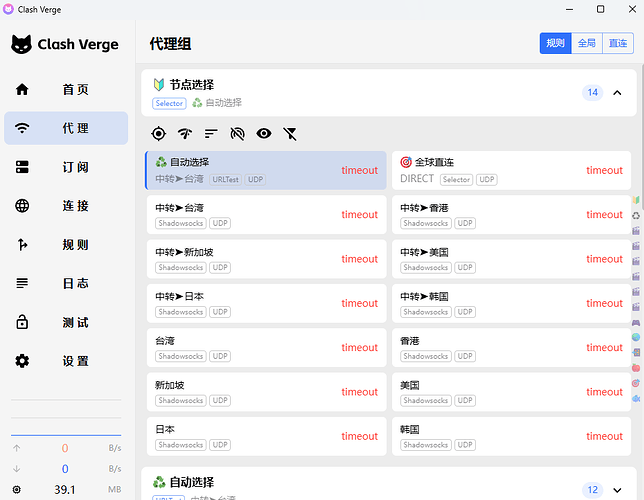Open the 测试 test page
Viewport: 644px width, 500px height.
(x=66, y=322)
